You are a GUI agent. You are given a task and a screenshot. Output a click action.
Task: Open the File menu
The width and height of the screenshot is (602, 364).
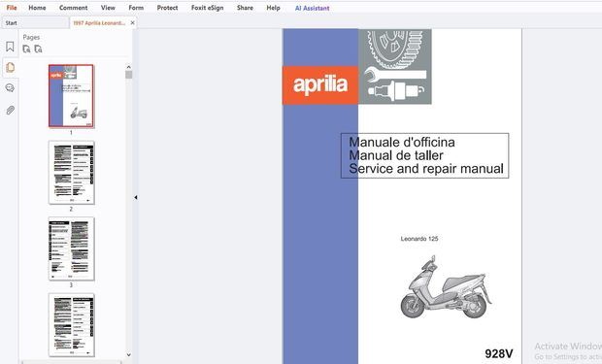[x=12, y=8]
